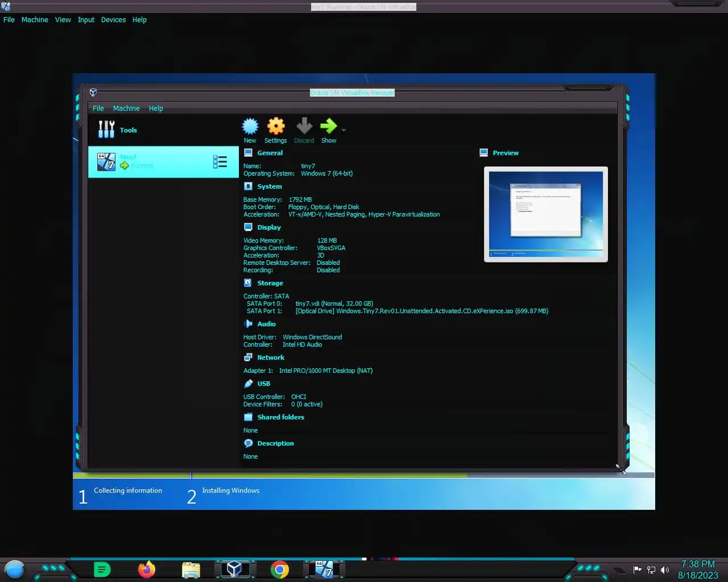728x582 pixels.
Task: Click the Windows DirectSound host driver value
Action: 312,337
